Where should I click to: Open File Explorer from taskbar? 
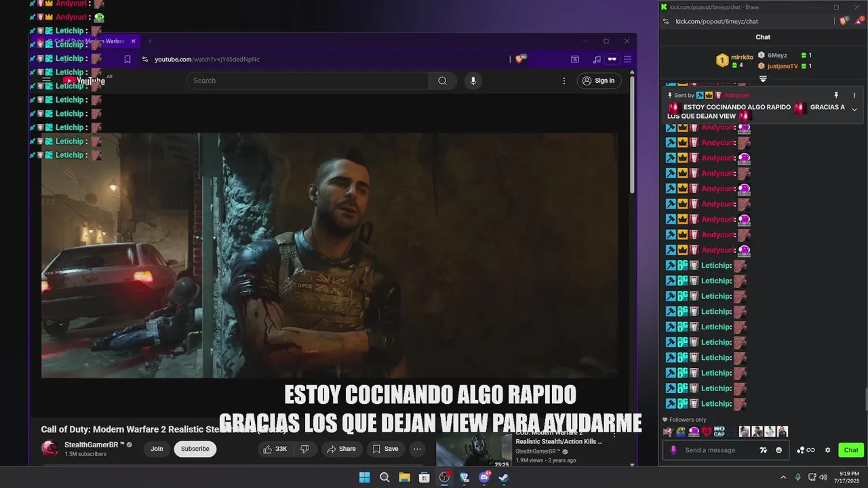point(404,477)
